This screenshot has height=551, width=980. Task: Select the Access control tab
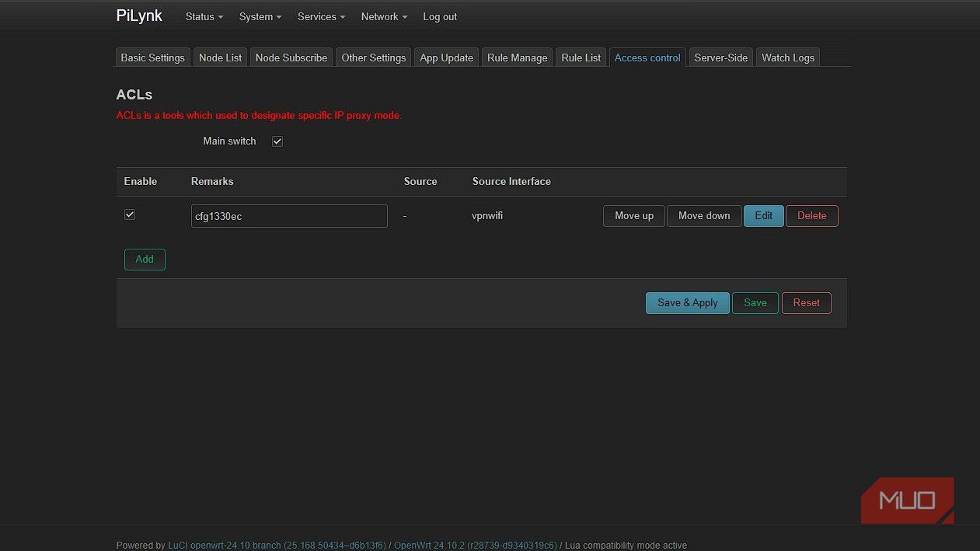point(647,58)
